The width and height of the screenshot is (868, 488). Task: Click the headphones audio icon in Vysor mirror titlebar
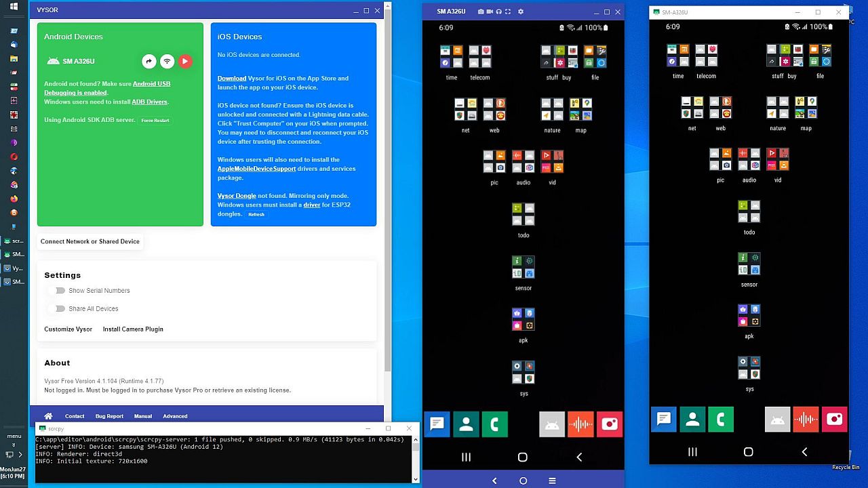498,12
